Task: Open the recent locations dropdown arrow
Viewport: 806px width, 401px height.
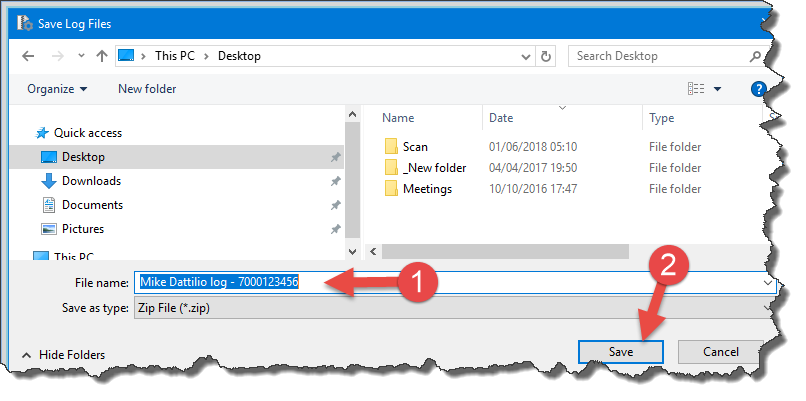Action: coord(81,56)
